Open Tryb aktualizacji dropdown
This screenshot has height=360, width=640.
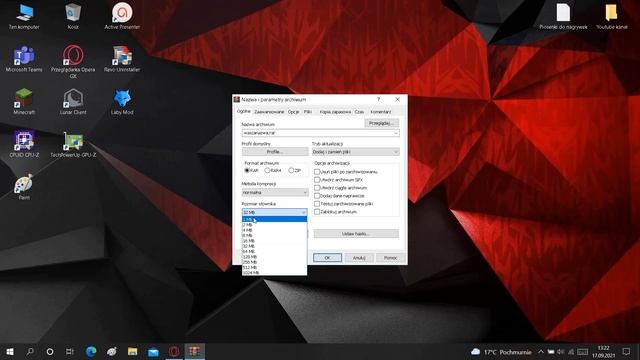coord(356,152)
